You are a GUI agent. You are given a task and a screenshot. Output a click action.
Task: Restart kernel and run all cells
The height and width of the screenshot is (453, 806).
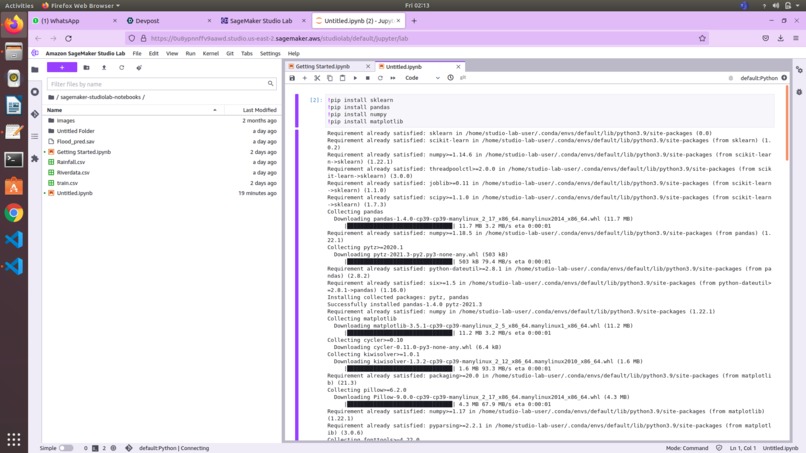tap(393, 78)
